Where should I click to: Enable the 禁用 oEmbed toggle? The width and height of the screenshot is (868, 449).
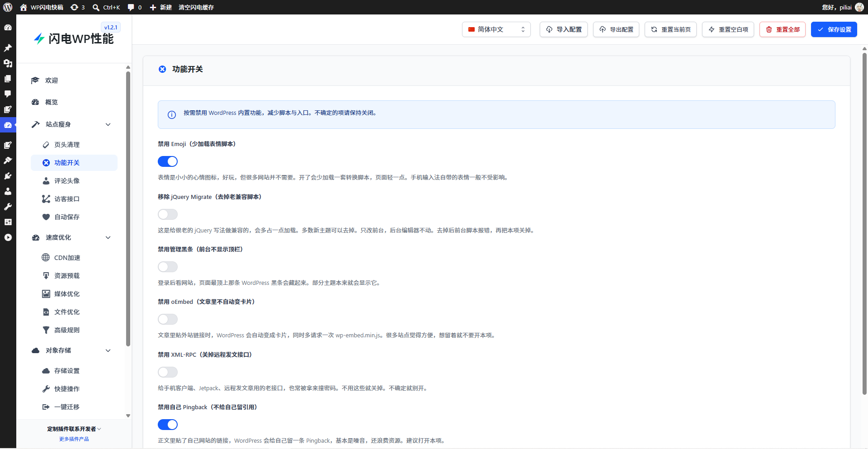168,319
